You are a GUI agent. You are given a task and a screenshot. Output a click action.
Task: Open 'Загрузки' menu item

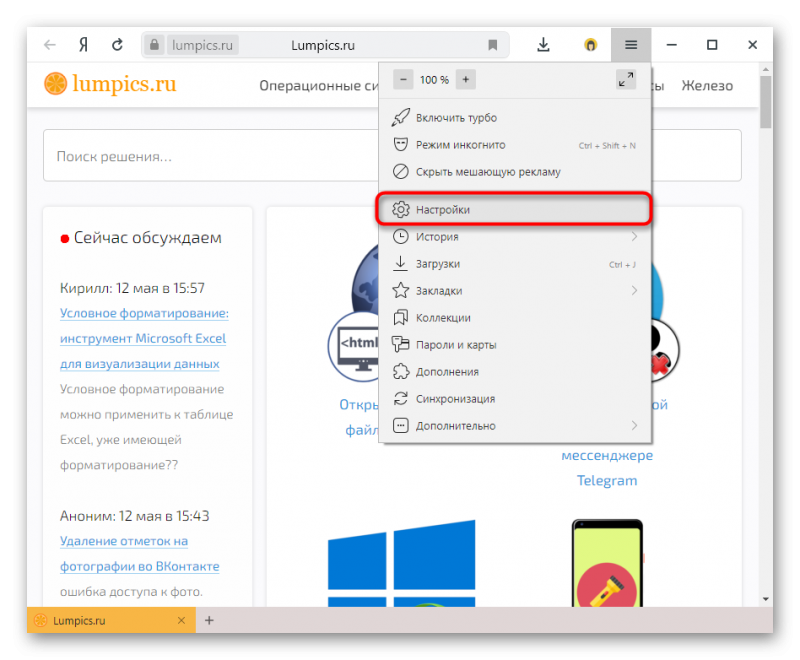515,264
